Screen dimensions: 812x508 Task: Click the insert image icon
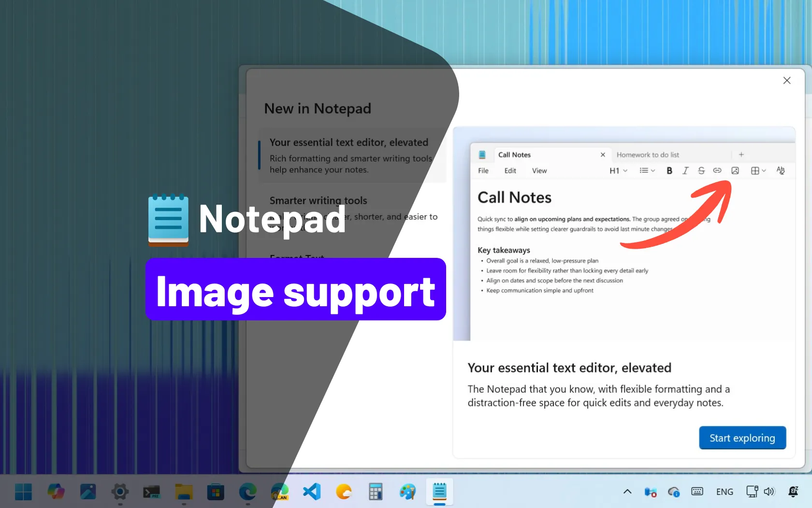(735, 170)
